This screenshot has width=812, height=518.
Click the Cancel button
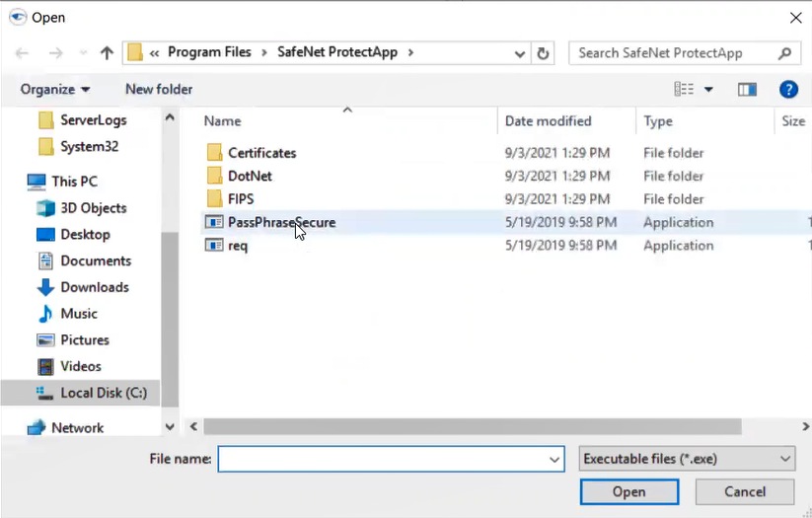coord(744,491)
